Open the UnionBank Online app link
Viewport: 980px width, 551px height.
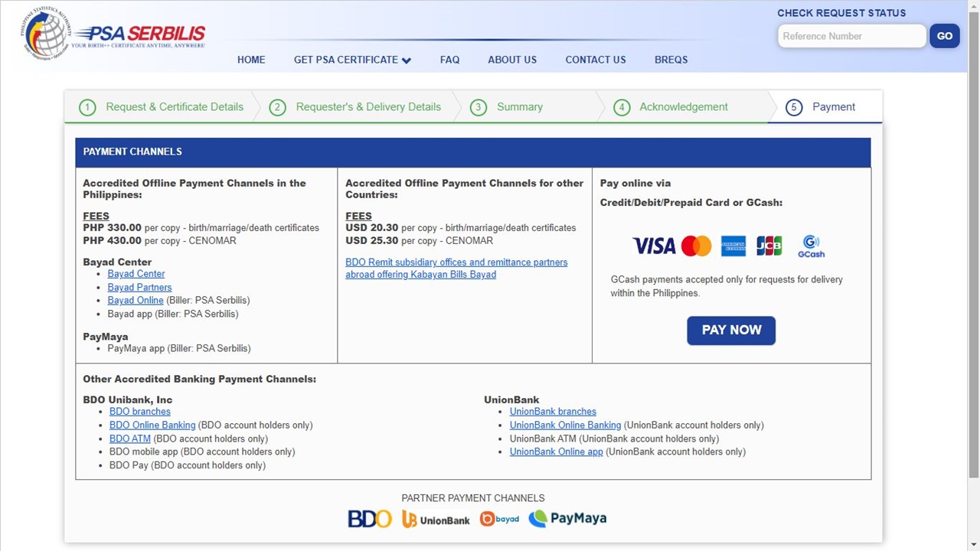pos(557,452)
